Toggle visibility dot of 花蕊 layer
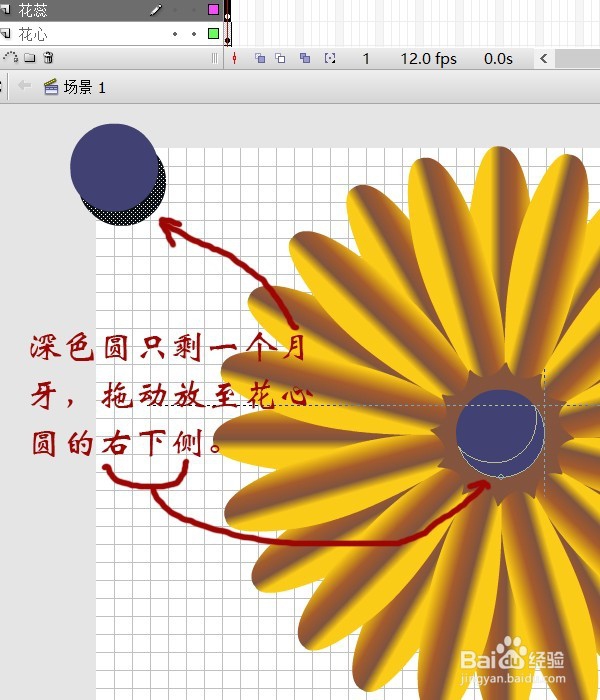Viewport: 600px width, 700px height. click(x=175, y=9)
